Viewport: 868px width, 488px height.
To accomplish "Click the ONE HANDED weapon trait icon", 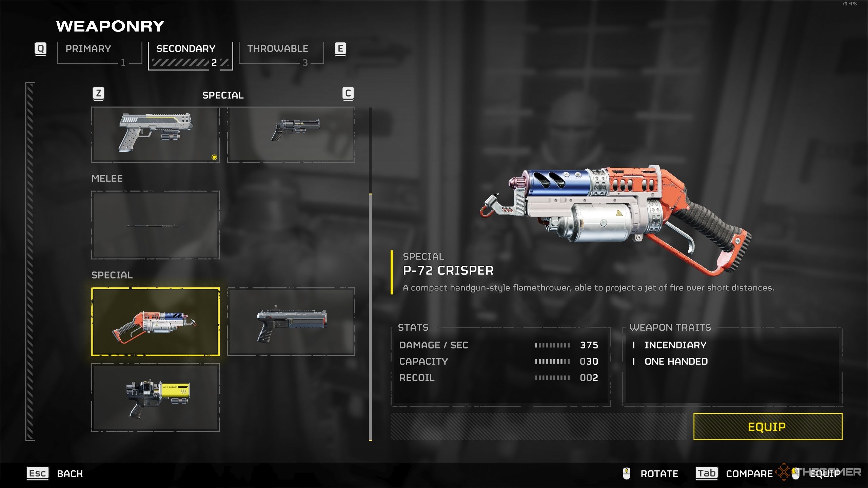I will 633,362.
